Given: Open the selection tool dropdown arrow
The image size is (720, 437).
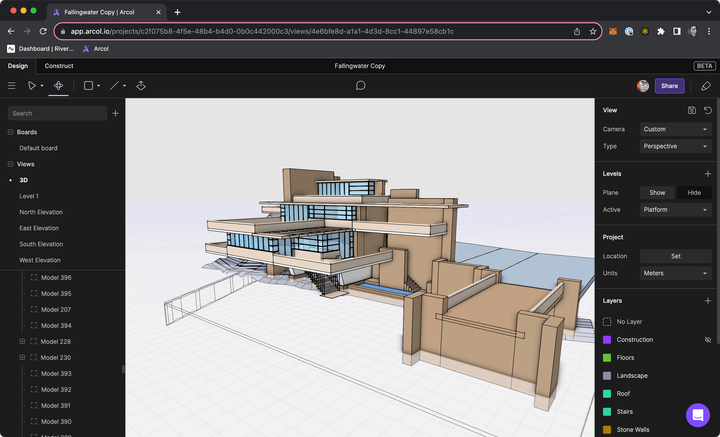Looking at the screenshot, I should click(x=42, y=86).
